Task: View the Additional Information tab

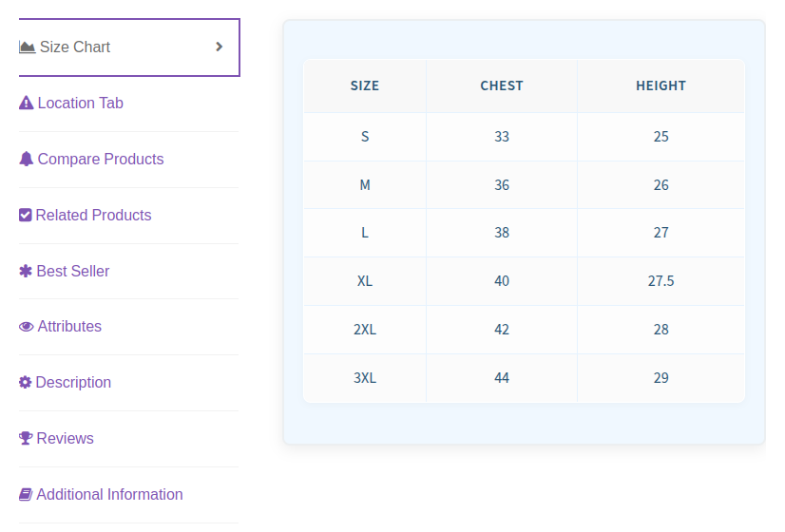Action: (109, 494)
